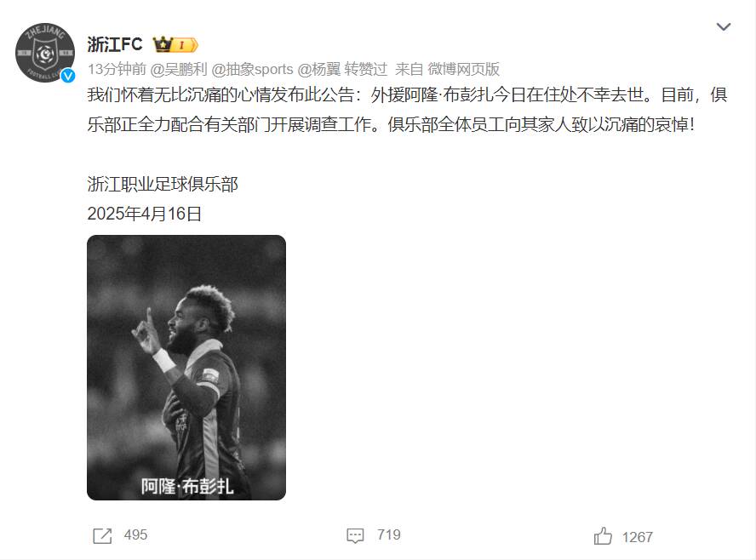Open the 浙江FC account name link
756x560 pixels.
pyautogui.click(x=115, y=44)
